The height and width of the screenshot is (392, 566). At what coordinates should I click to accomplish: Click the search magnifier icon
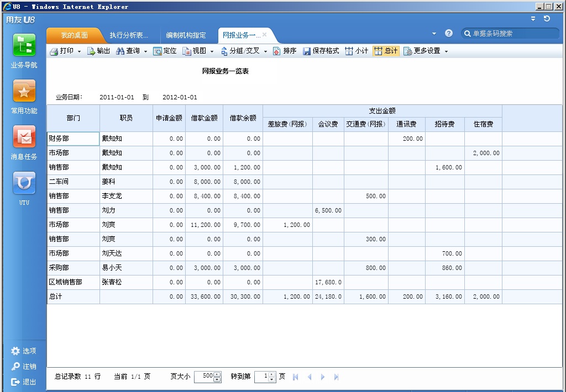468,34
